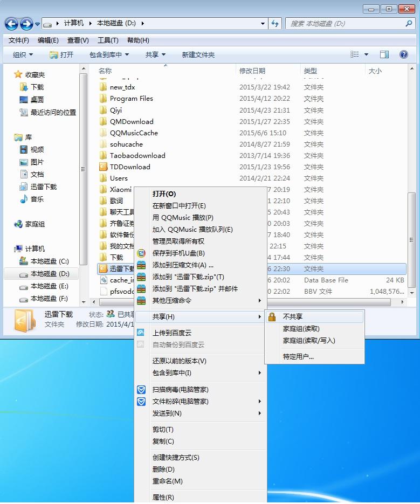
Task: Click the file list vertical scrollbar thumb
Action: click(411, 240)
